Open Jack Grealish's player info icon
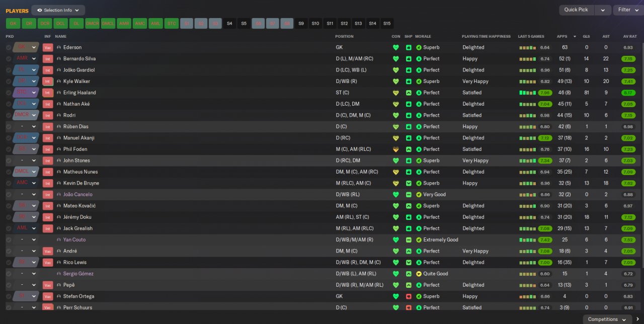The height and width of the screenshot is (324, 644). point(59,228)
